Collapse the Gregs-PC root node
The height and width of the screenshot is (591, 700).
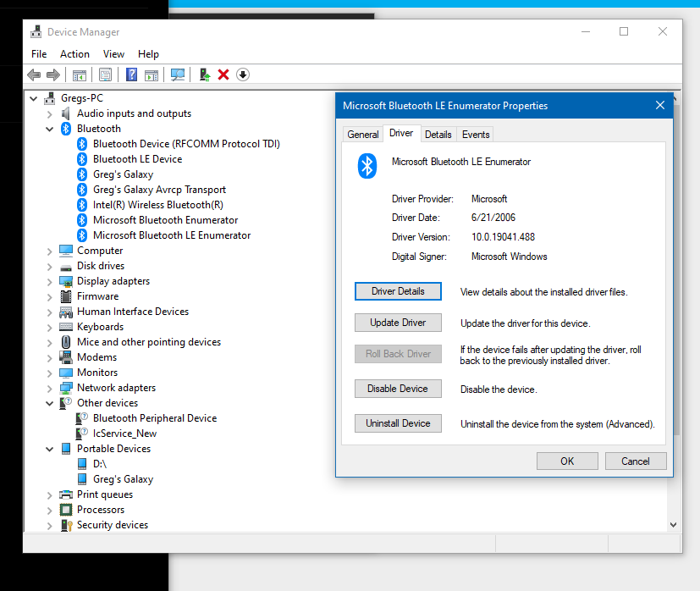(x=34, y=98)
